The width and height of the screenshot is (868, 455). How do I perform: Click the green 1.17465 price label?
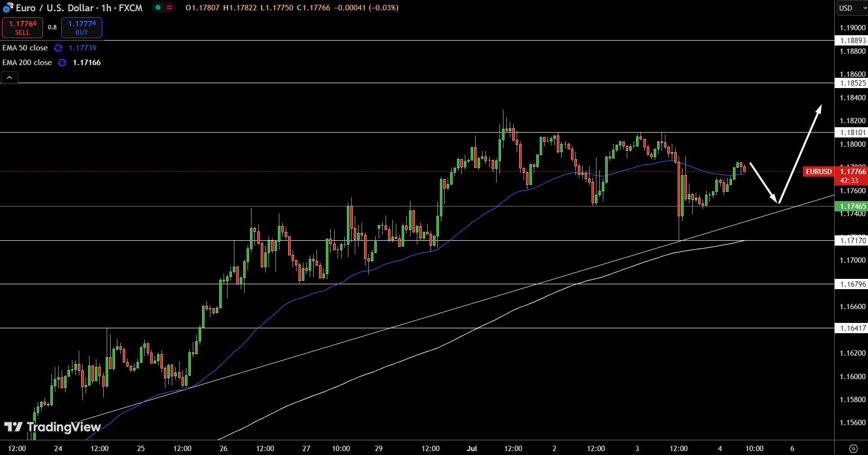point(852,206)
